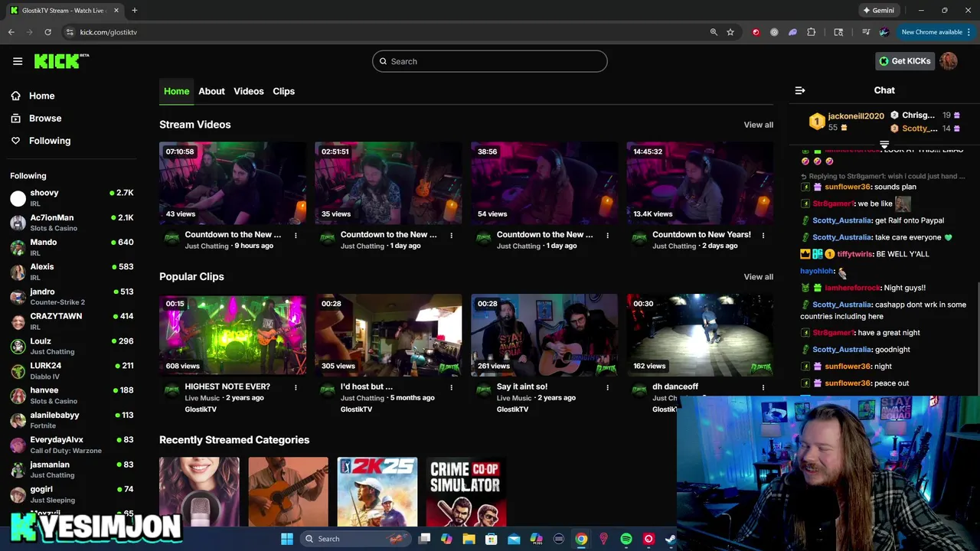Go to Home in left sidebar
This screenshot has width=980, height=551.
pos(42,96)
